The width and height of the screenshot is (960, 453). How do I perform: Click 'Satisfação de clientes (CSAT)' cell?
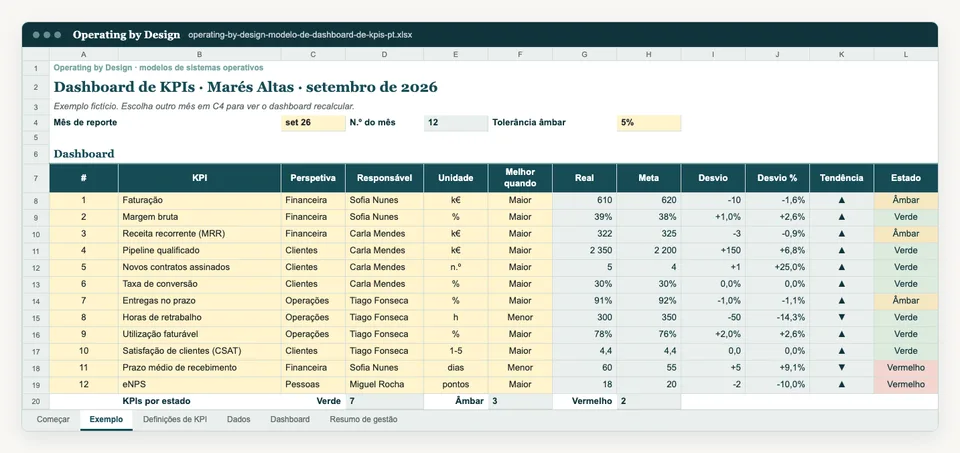200,351
